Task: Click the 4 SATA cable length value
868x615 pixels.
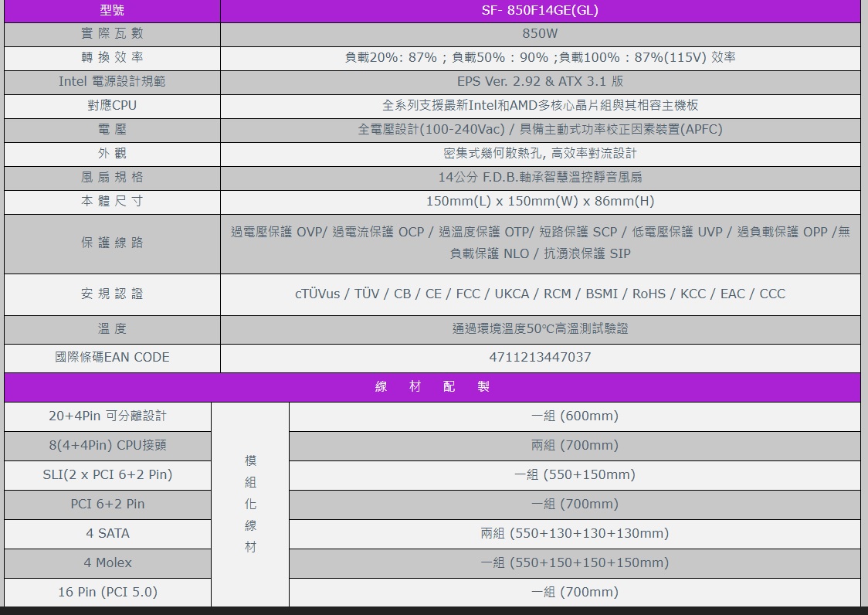Action: point(575,534)
